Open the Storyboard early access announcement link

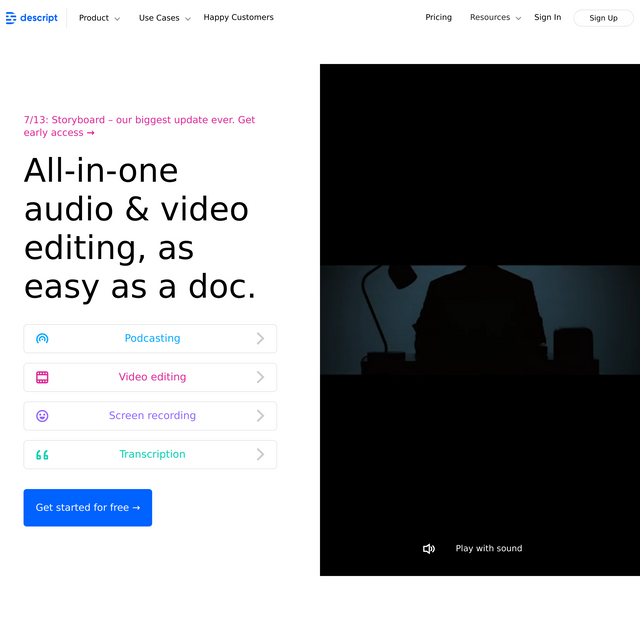click(x=139, y=126)
